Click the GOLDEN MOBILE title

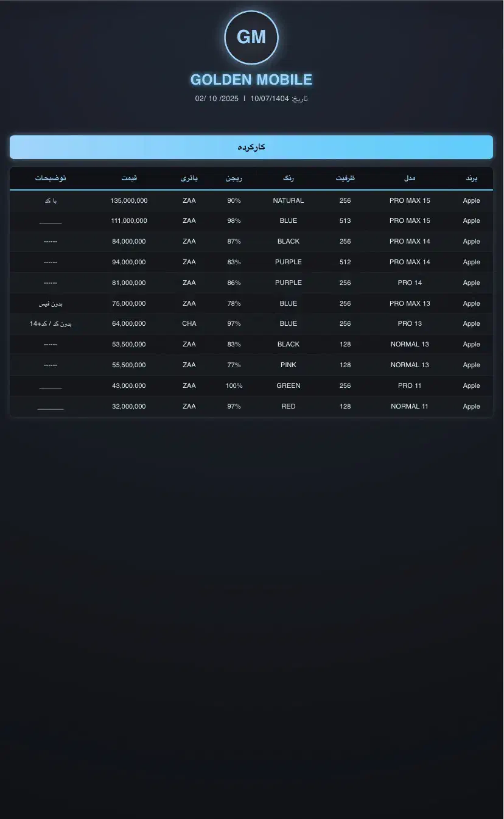[251, 80]
